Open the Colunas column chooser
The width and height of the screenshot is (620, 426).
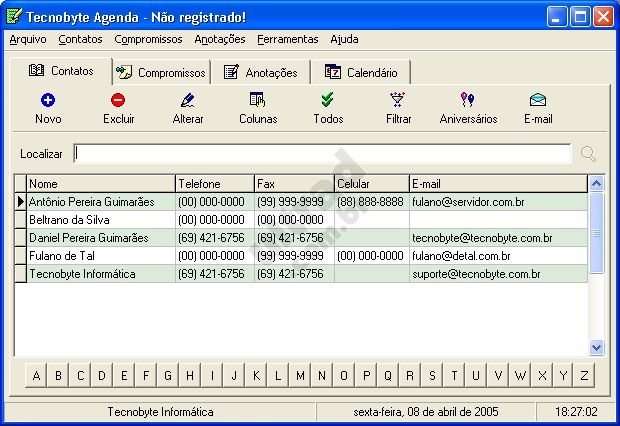coord(258,100)
